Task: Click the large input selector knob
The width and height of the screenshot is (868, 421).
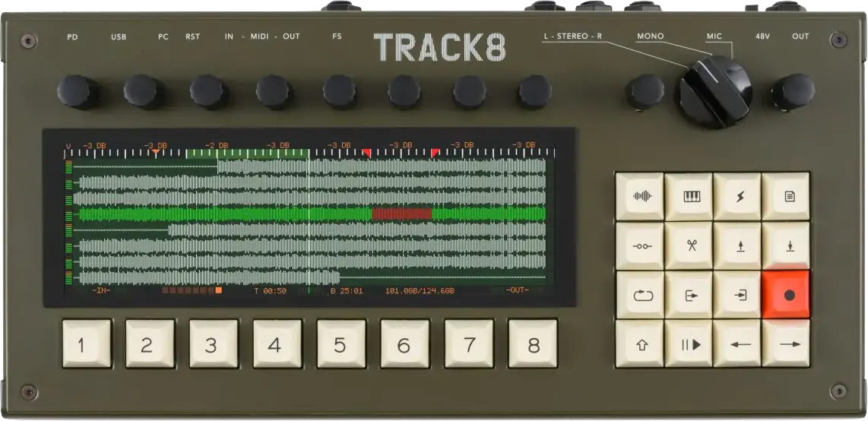Action: 714,92
